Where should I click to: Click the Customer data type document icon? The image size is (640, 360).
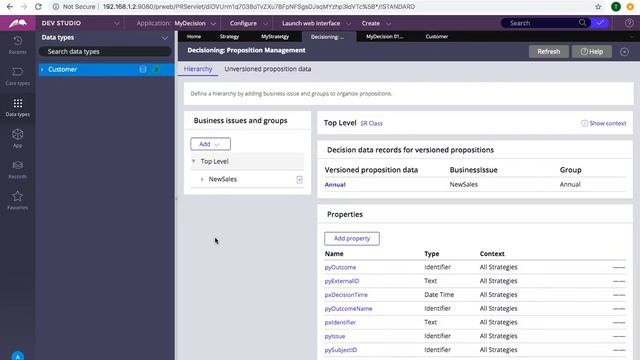[x=143, y=69]
